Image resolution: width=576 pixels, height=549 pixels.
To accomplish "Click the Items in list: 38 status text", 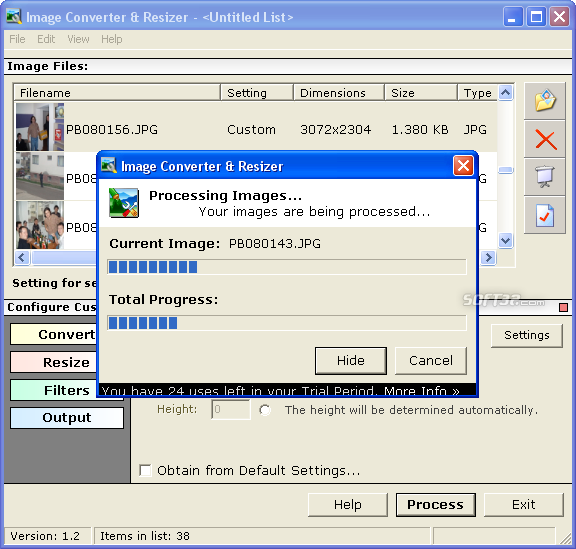I will pyautogui.click(x=145, y=536).
